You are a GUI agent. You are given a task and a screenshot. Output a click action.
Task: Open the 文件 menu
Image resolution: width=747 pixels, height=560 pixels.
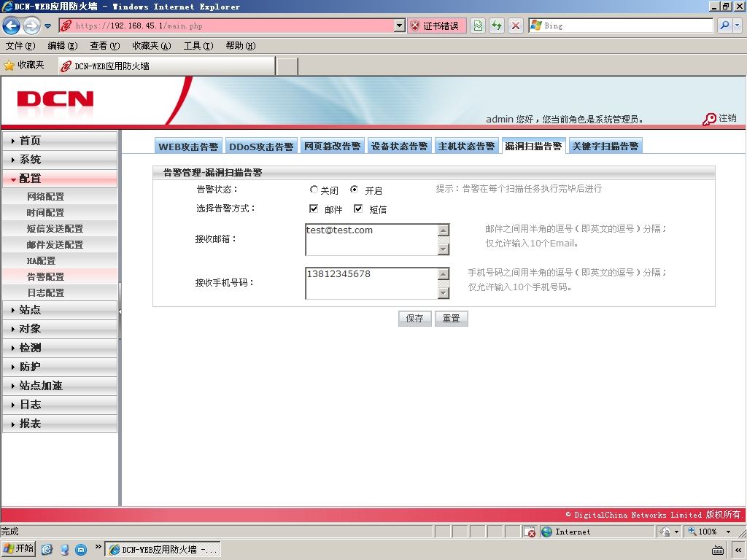(x=20, y=46)
